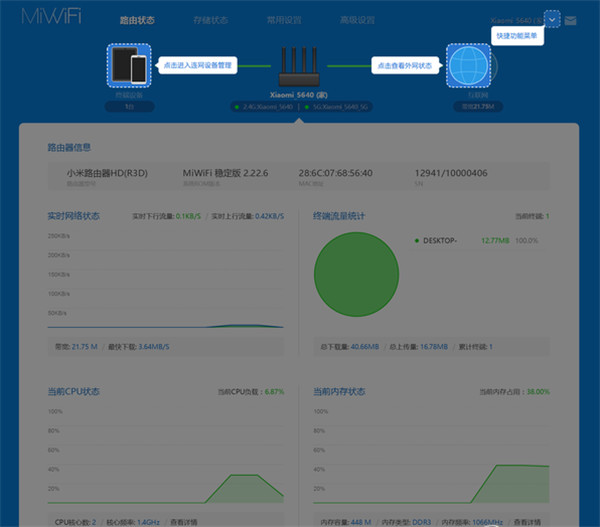600x527 pixels.
Task: Click the 2.4G Xiaomi 5640 network label
Action: click(262, 105)
